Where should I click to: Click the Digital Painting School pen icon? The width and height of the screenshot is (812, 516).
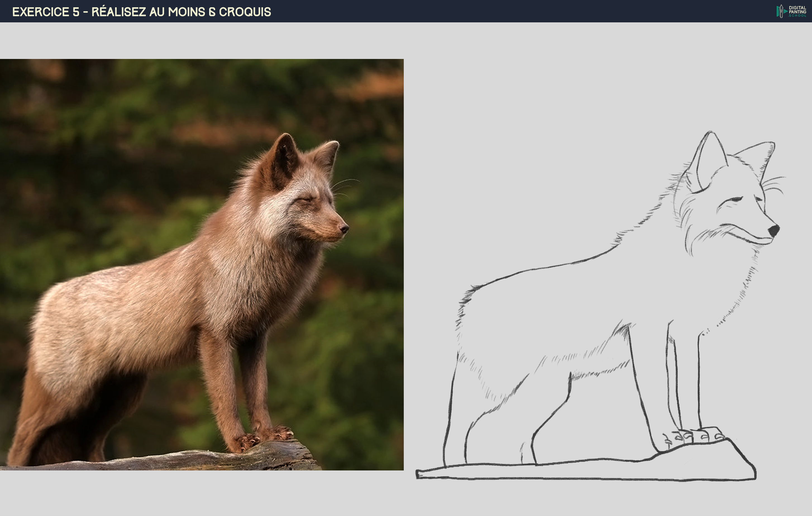tap(781, 11)
